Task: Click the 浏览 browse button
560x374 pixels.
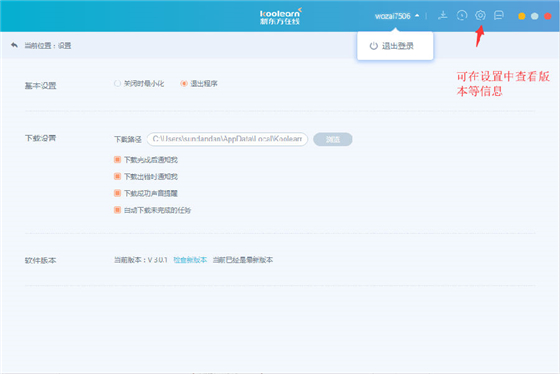Action: coord(332,139)
